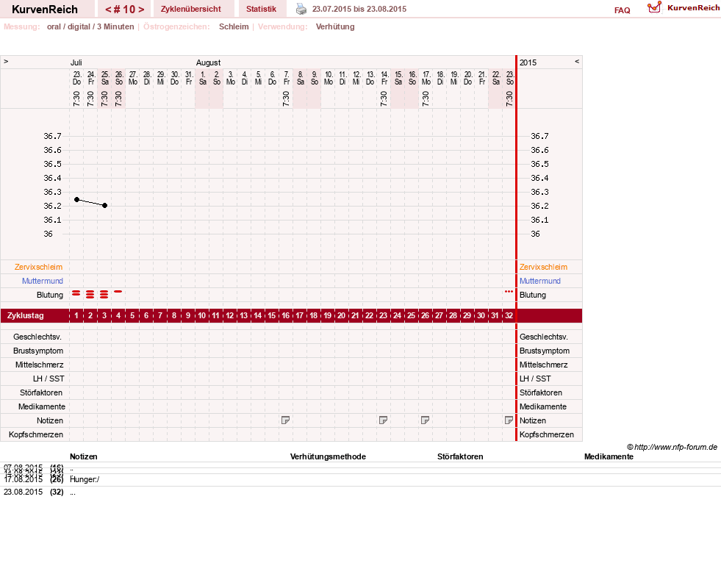The height and width of the screenshot is (588, 721).
Task: Click spotting dots on cycle day 32
Action: point(509,292)
